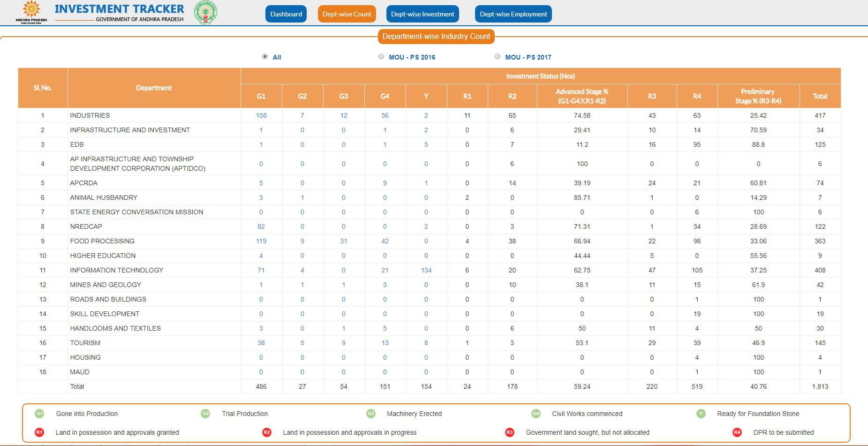Open Tourism G1 count 38

261,343
